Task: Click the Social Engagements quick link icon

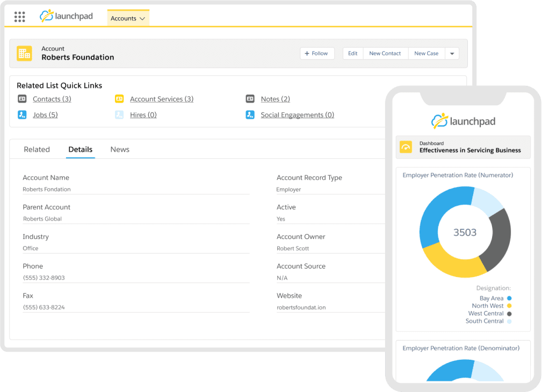Action: [250, 115]
